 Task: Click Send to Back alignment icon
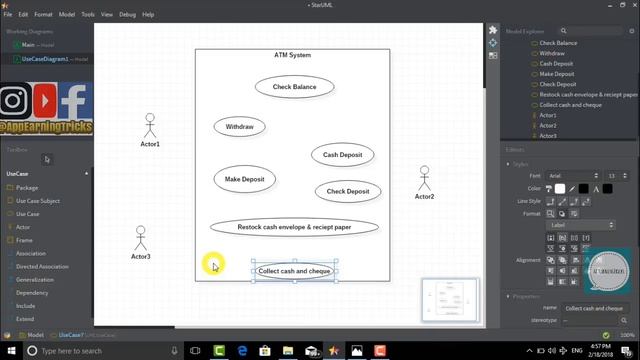click(562, 260)
